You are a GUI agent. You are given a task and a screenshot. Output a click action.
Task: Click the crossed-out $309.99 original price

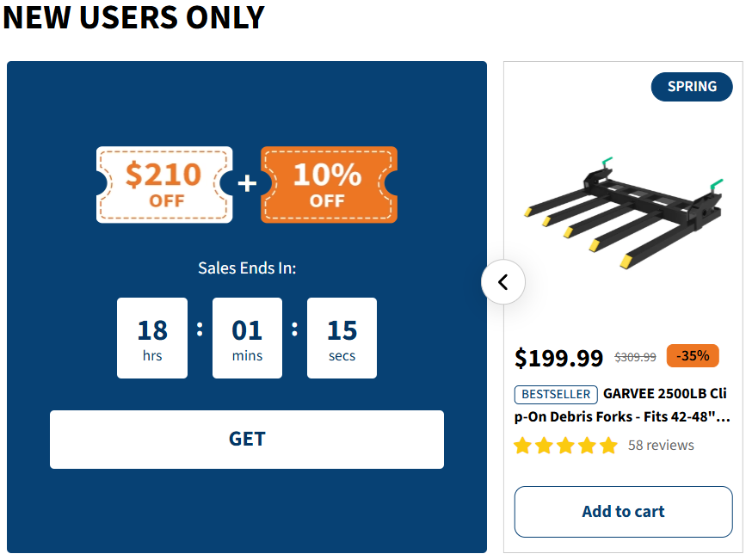click(635, 357)
